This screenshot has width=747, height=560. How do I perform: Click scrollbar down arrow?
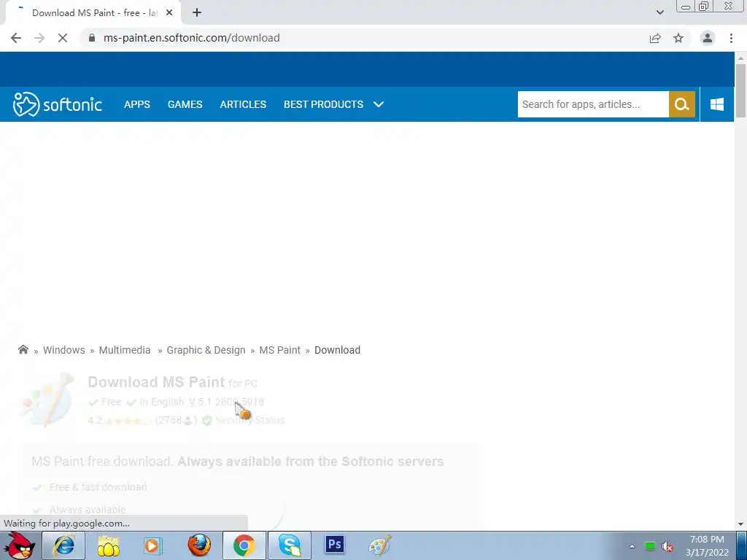(x=740, y=524)
